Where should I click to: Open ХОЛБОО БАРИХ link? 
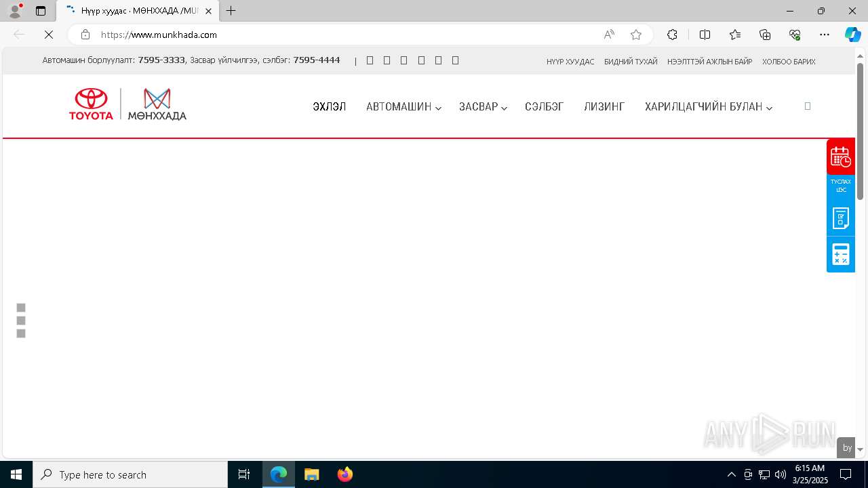[x=789, y=62]
